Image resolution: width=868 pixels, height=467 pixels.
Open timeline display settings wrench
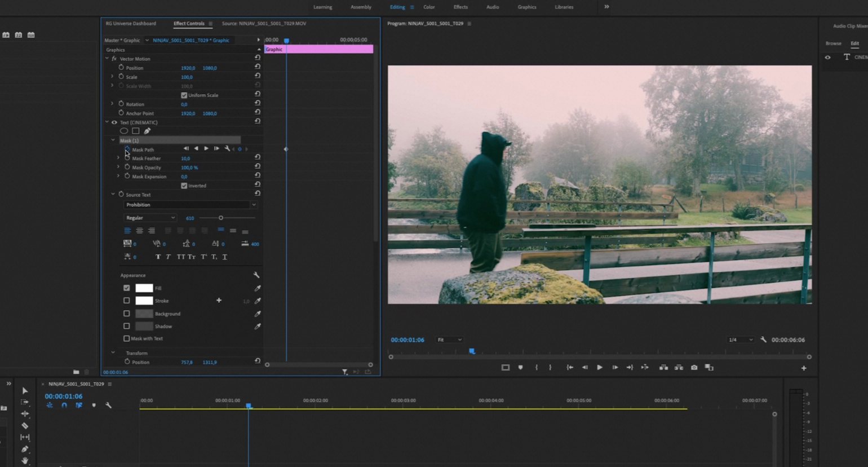[x=108, y=406]
